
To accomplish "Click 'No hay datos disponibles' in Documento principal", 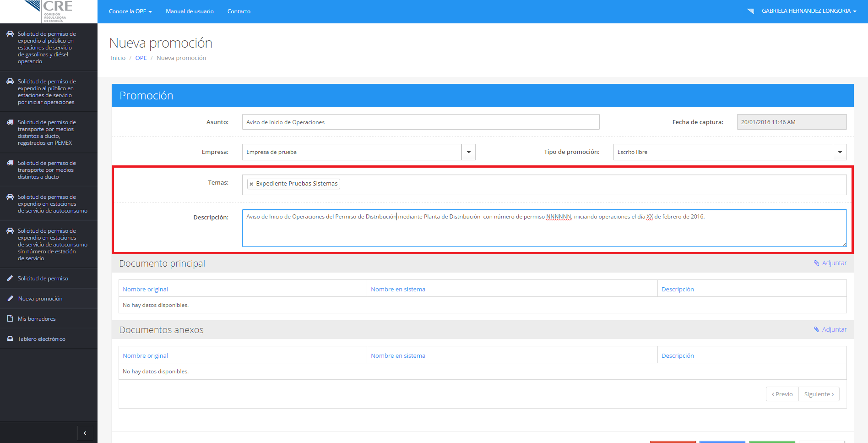I will [156, 305].
